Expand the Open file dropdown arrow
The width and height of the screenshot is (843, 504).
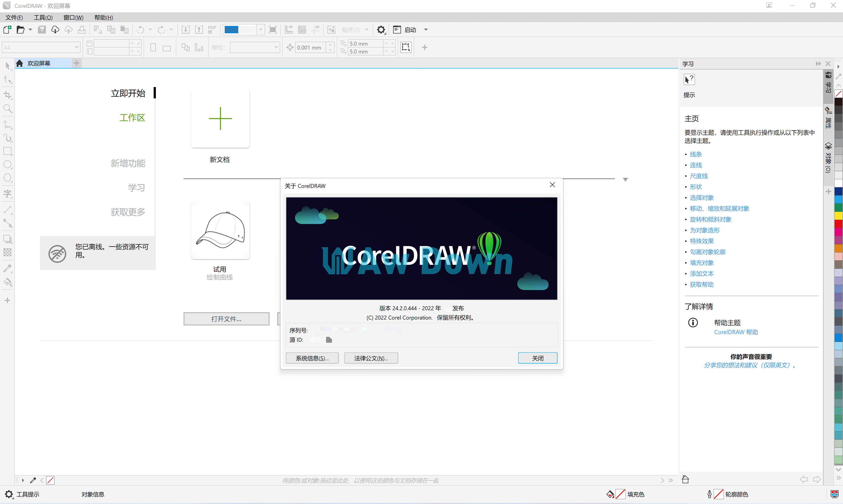pos(30,30)
